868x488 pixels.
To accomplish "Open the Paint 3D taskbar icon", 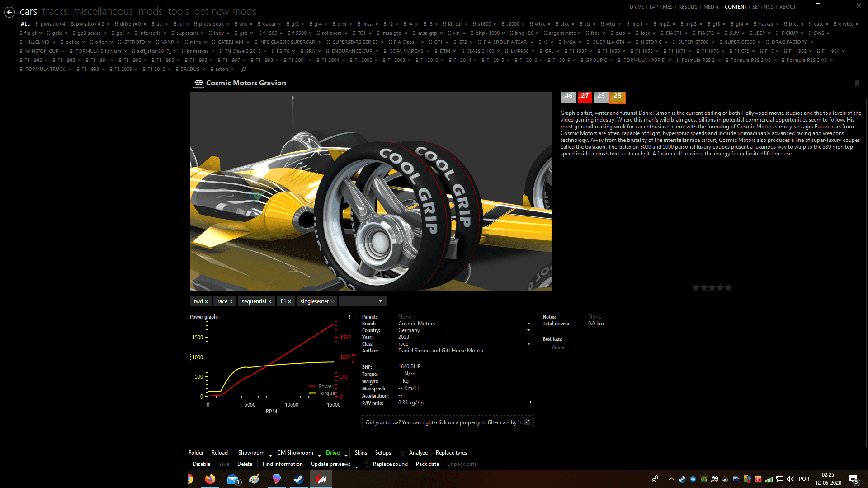I will 277,479.
